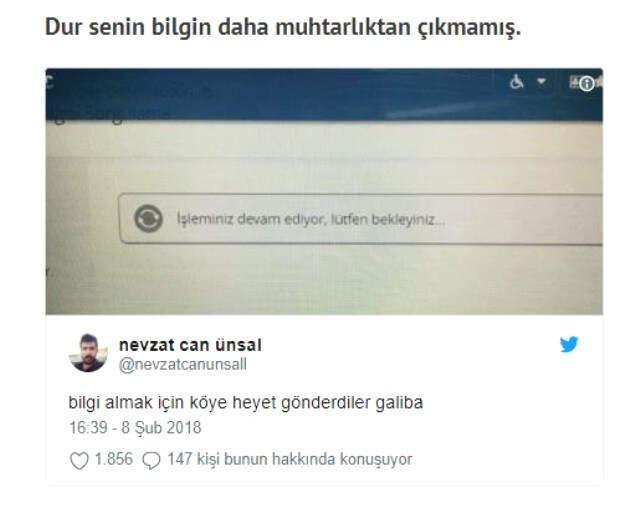Open nevzat can ünsal's profile avatar
Image resolution: width=640 pixels, height=506 pixels.
(88, 353)
